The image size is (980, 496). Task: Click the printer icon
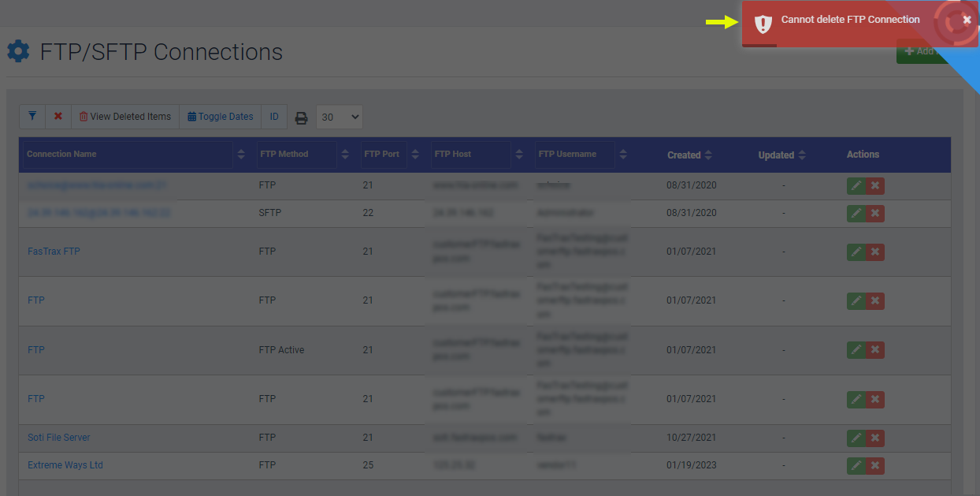point(301,117)
